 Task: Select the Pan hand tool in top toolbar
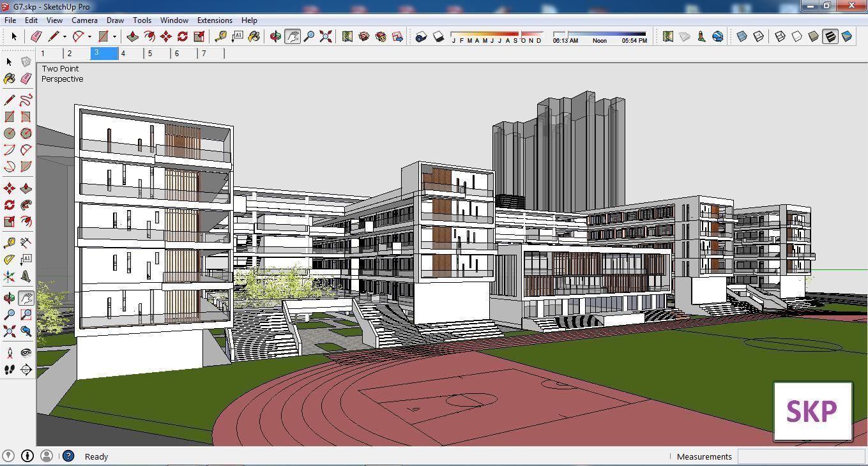tap(292, 36)
